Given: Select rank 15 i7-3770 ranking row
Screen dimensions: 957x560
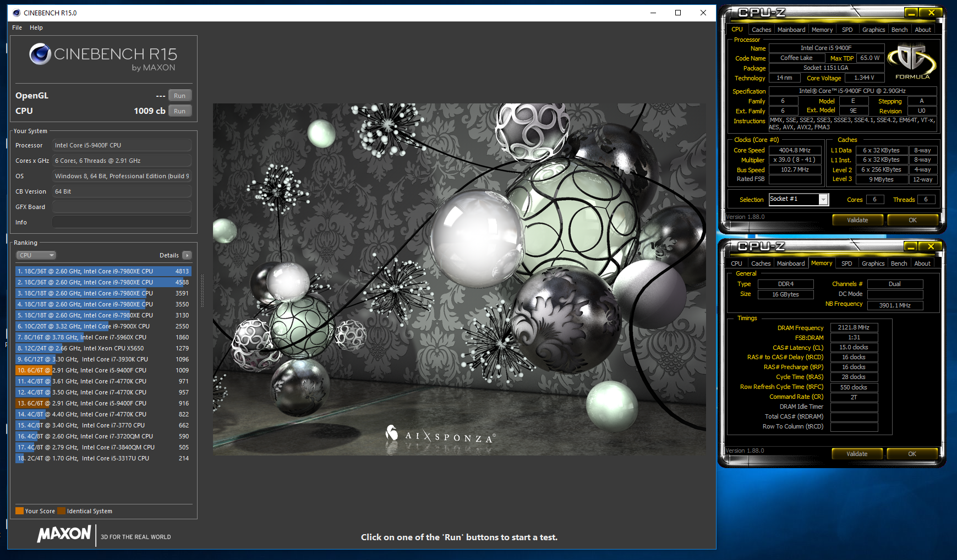Looking at the screenshot, I should point(103,425).
